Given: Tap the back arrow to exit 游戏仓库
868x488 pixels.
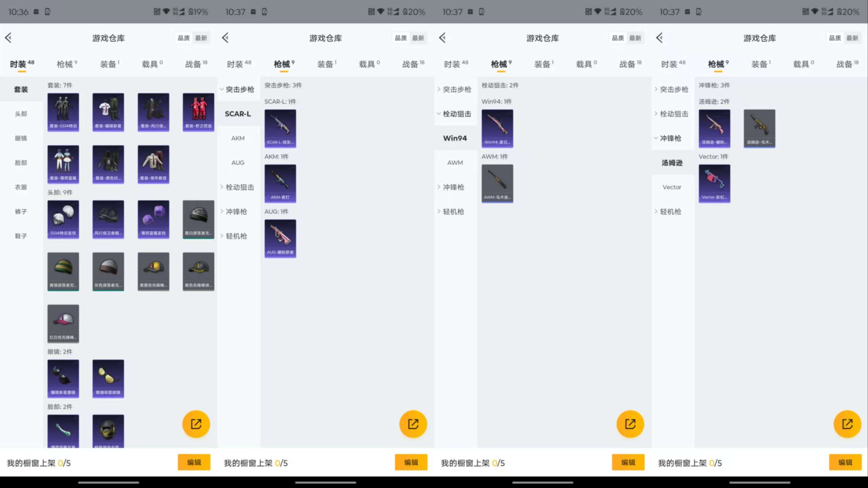Looking at the screenshot, I should pyautogui.click(x=8, y=38).
